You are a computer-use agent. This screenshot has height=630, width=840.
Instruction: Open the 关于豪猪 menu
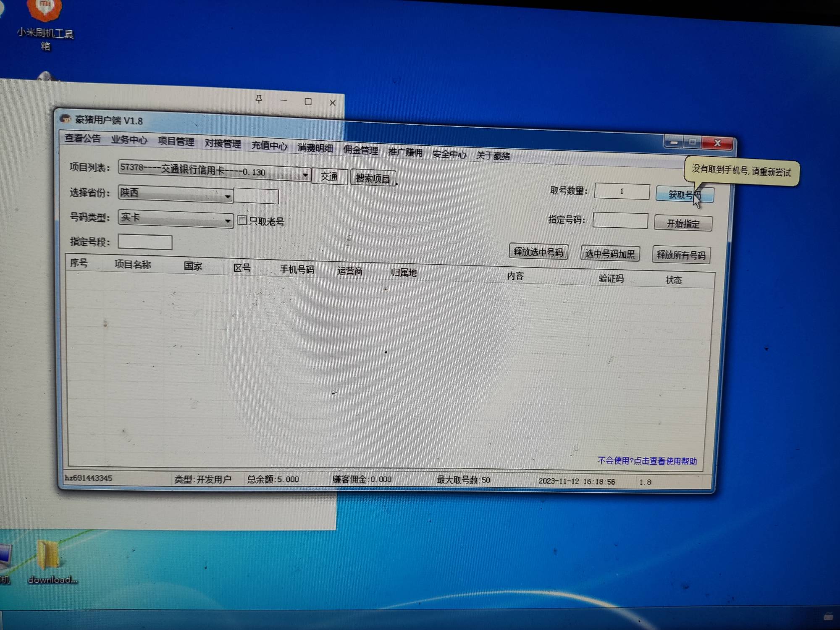(x=493, y=156)
